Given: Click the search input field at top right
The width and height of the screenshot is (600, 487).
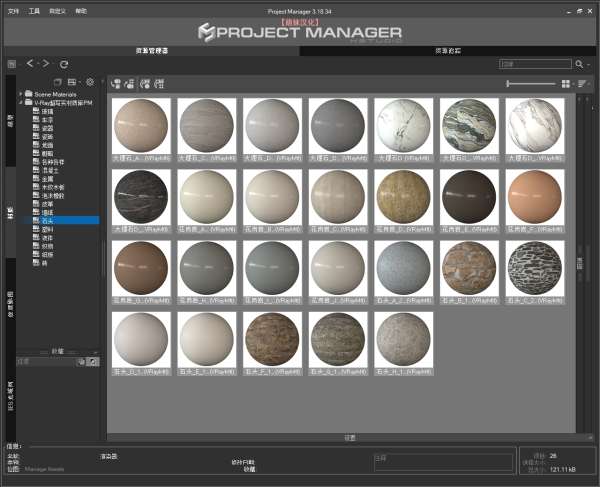Looking at the screenshot, I should (x=535, y=64).
